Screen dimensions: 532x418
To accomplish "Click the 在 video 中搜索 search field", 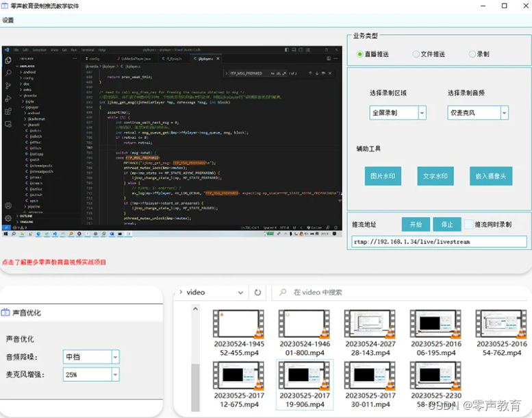I will point(402,293).
